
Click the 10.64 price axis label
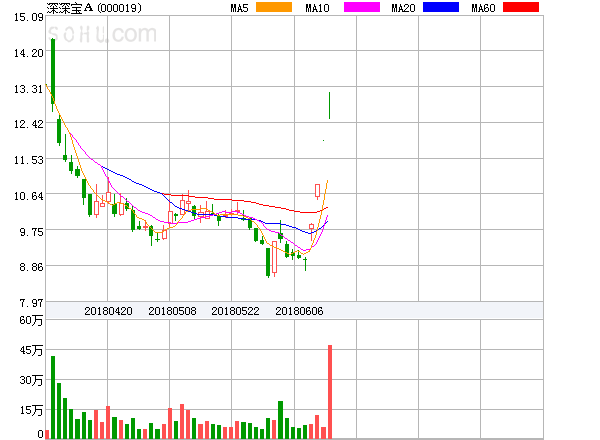[x=29, y=196]
